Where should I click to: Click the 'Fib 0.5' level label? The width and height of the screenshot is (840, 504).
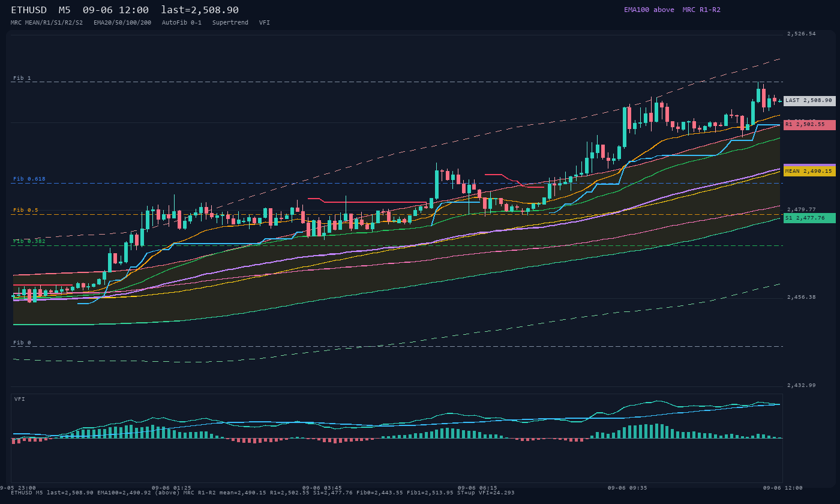pos(26,210)
